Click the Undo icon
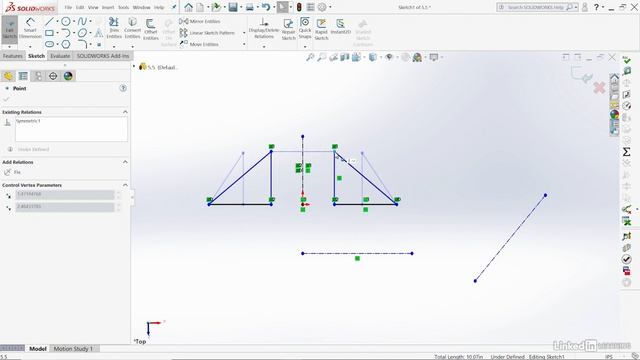 [266, 7]
